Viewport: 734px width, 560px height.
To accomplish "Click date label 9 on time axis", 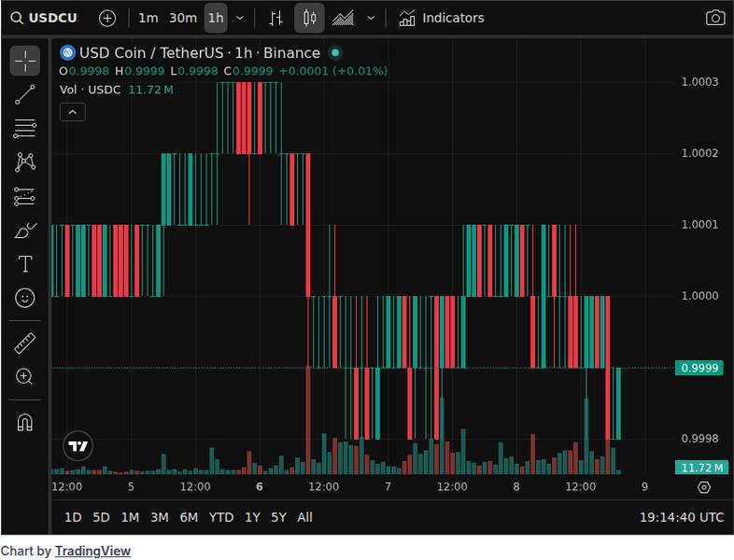I will click(644, 486).
